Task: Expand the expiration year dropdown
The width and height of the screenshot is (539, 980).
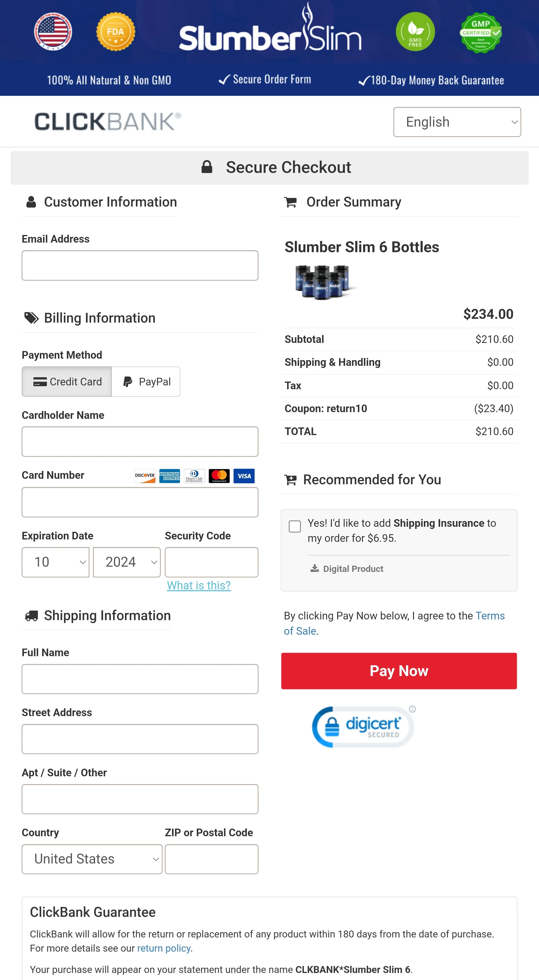Action: click(x=127, y=562)
